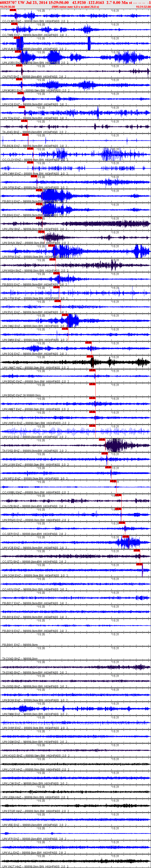Select the red arrival pick on TA F05D trace
The width and height of the screenshot is (151, 868).
102,439
